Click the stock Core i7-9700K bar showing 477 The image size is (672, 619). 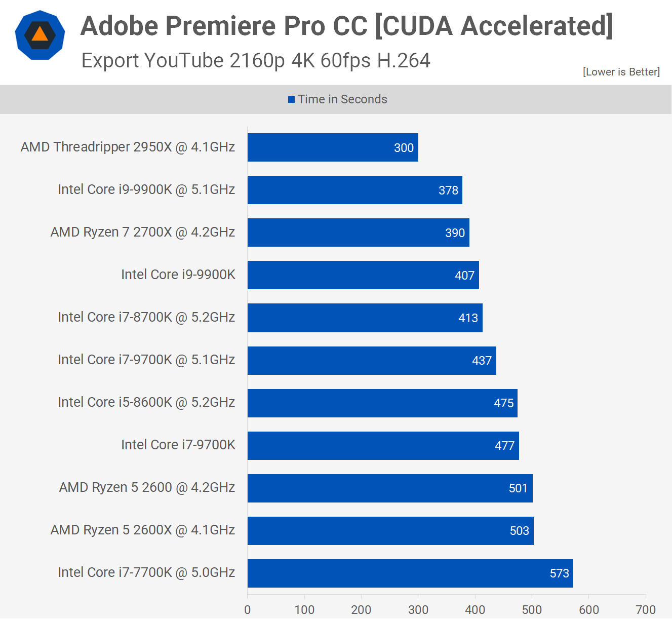383,445
